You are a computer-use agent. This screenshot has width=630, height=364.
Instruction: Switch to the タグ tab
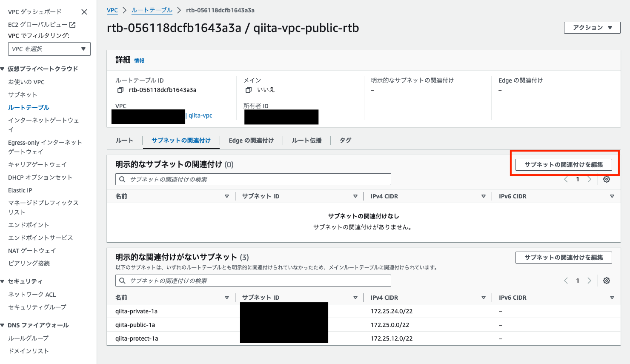click(345, 140)
